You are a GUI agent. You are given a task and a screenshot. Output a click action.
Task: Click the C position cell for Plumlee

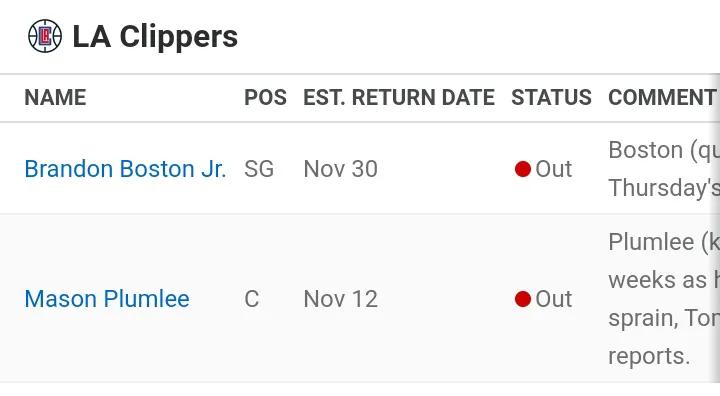coord(252,299)
